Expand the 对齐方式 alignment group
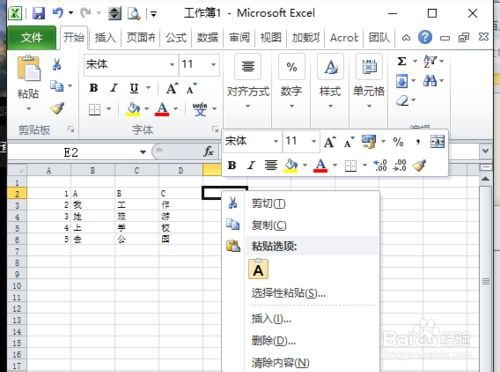 tap(248, 90)
